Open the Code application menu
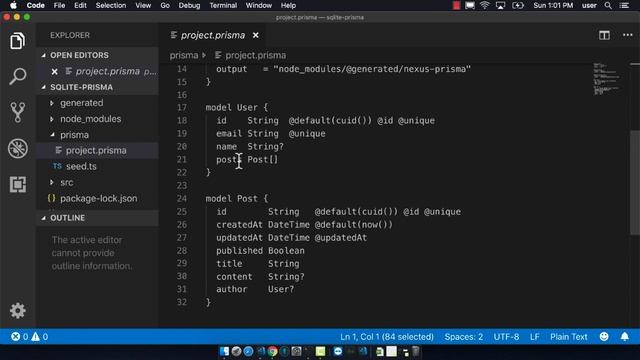The width and height of the screenshot is (640, 360). click(36, 5)
